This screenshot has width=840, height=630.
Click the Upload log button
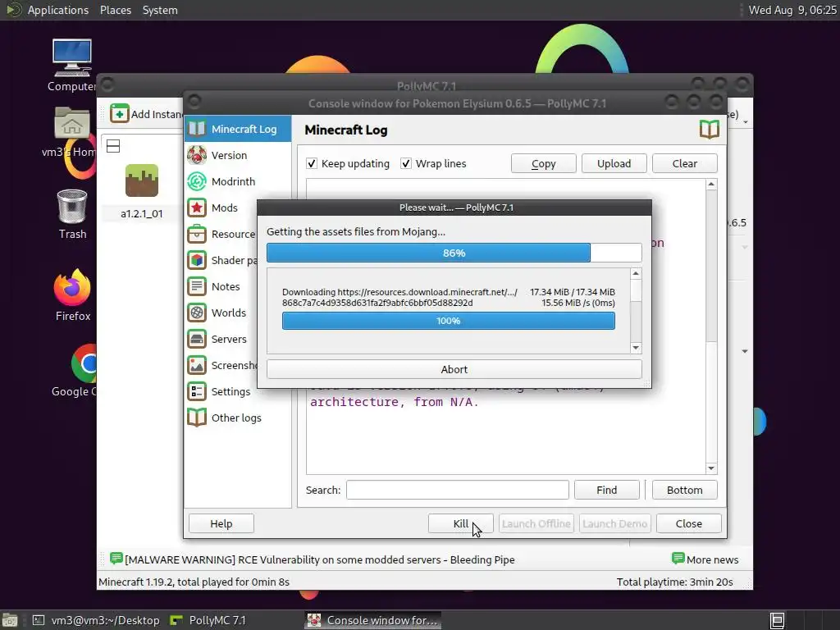pos(614,163)
